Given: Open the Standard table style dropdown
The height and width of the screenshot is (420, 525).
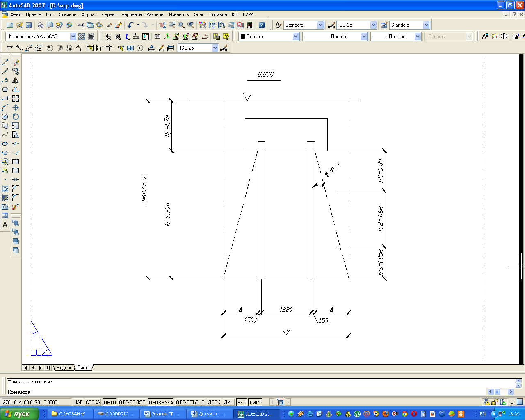Looking at the screenshot, I should [x=426, y=25].
